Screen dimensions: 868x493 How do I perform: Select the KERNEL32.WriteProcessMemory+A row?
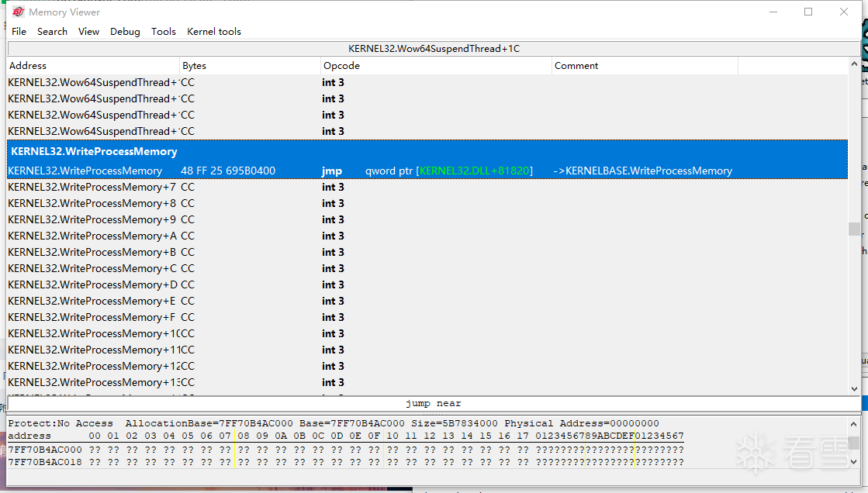tap(427, 236)
